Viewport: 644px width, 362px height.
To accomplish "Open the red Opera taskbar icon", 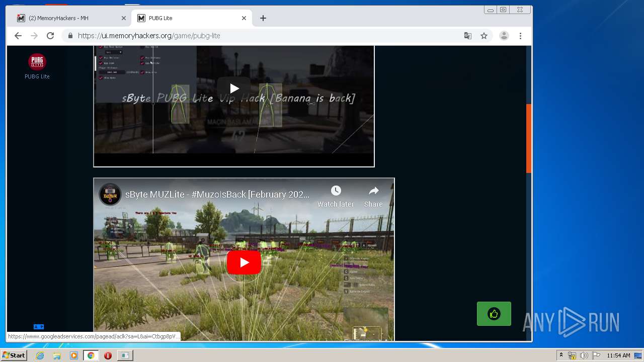I will pyautogui.click(x=108, y=355).
